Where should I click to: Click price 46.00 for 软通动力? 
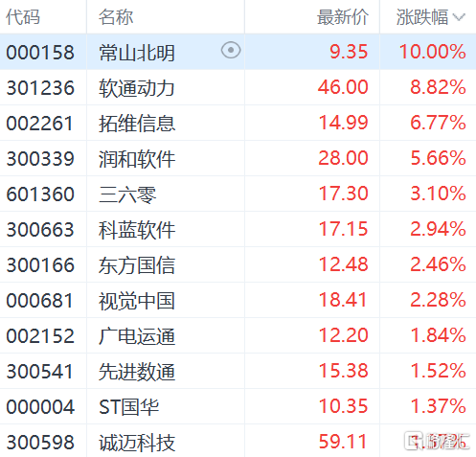(x=343, y=87)
